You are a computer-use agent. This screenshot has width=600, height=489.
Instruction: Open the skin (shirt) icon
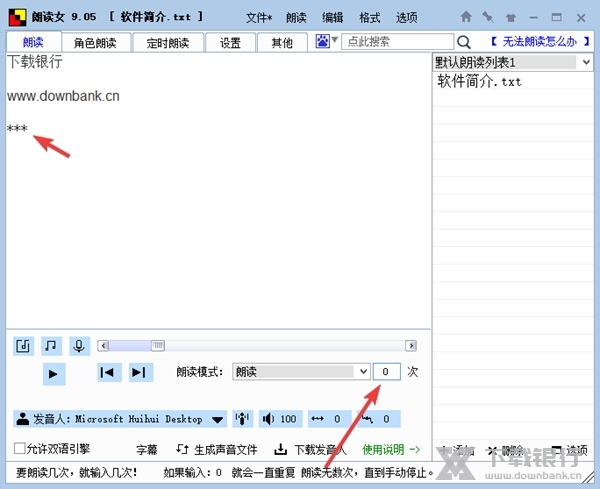(x=510, y=17)
